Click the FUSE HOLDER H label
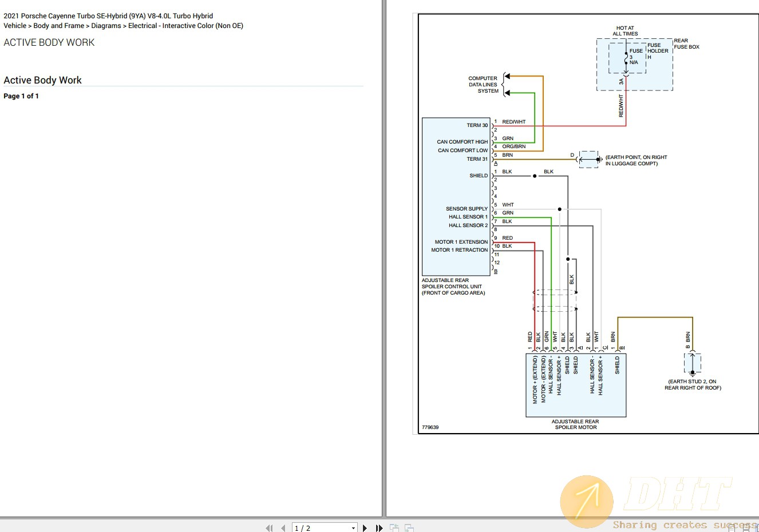This screenshot has width=759, height=532. coord(658,51)
